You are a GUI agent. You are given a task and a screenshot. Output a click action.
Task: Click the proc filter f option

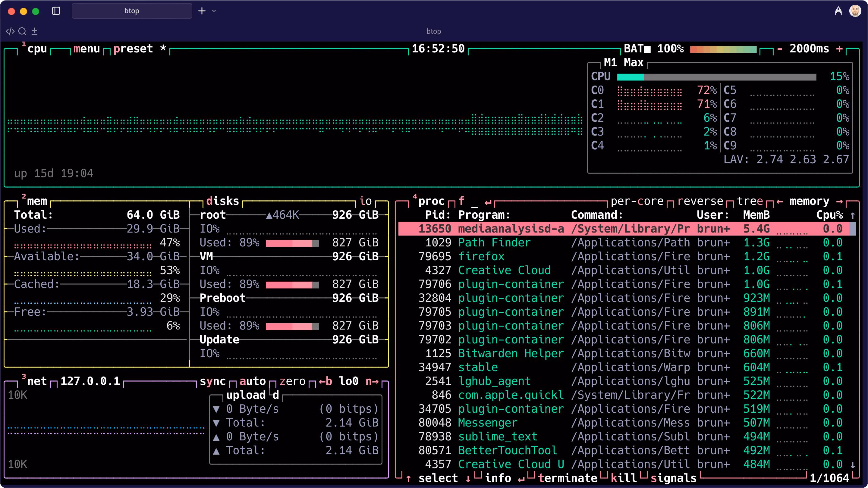(461, 201)
